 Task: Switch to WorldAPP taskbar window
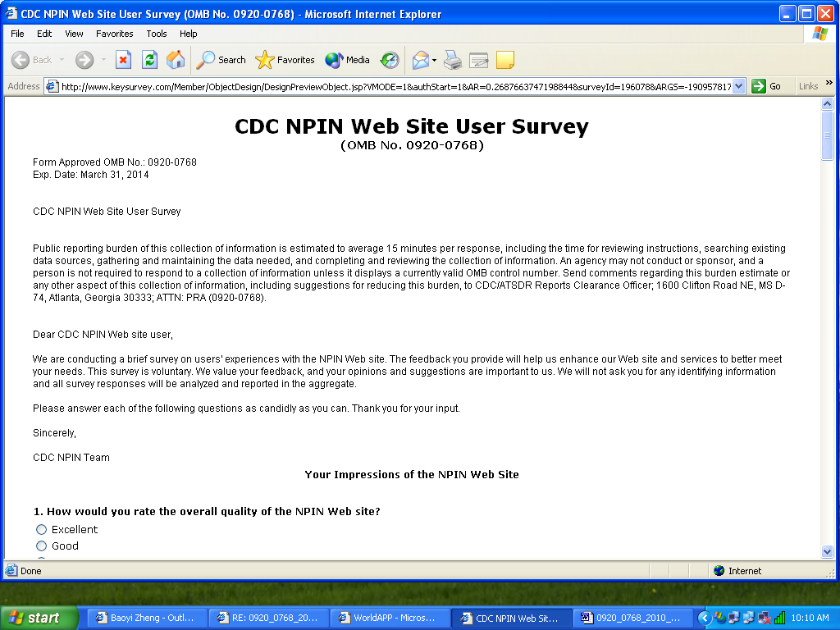(390, 619)
